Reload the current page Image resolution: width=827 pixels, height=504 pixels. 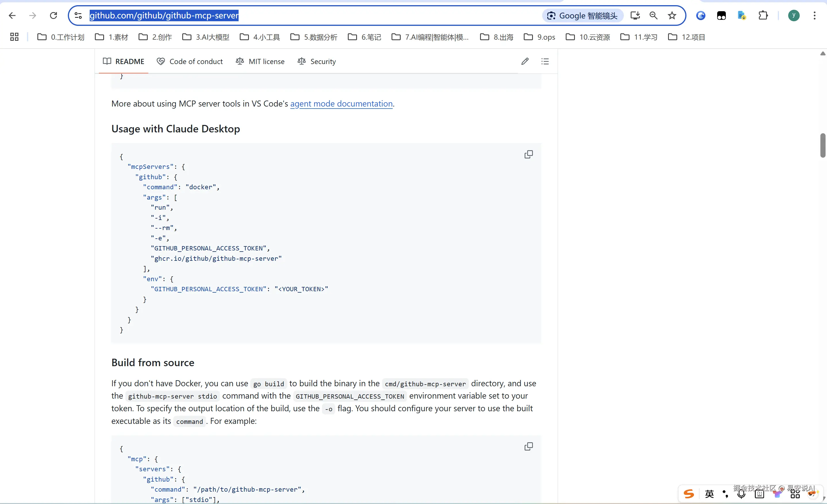point(53,16)
